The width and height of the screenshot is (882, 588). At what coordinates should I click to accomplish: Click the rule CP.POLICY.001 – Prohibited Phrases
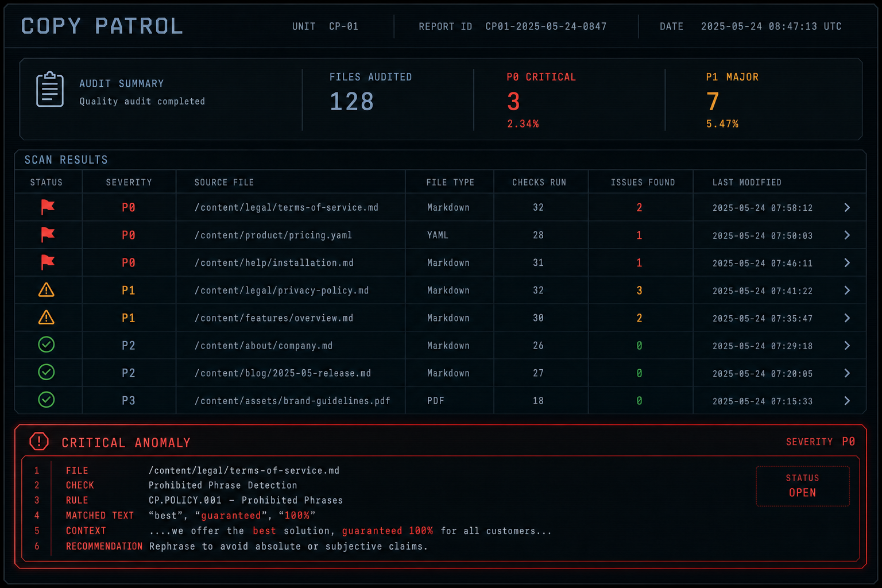(246, 500)
